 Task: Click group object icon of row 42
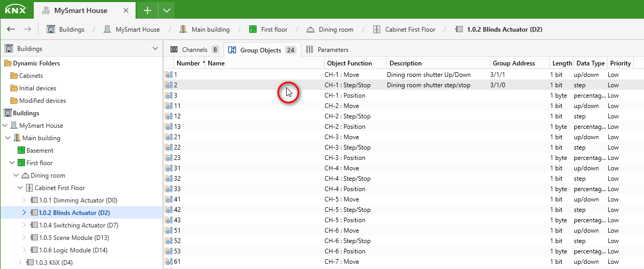[x=169, y=210]
